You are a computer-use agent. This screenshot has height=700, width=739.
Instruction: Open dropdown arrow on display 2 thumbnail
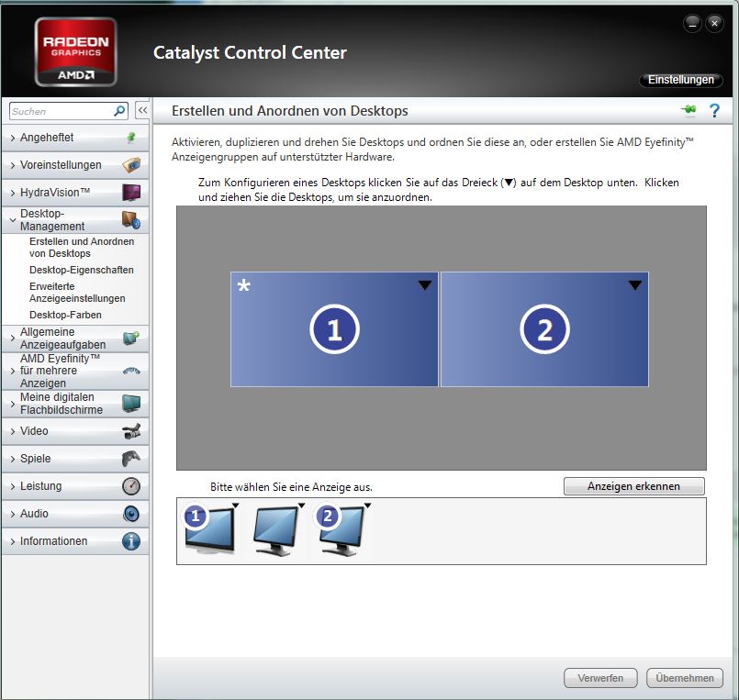coord(367,506)
